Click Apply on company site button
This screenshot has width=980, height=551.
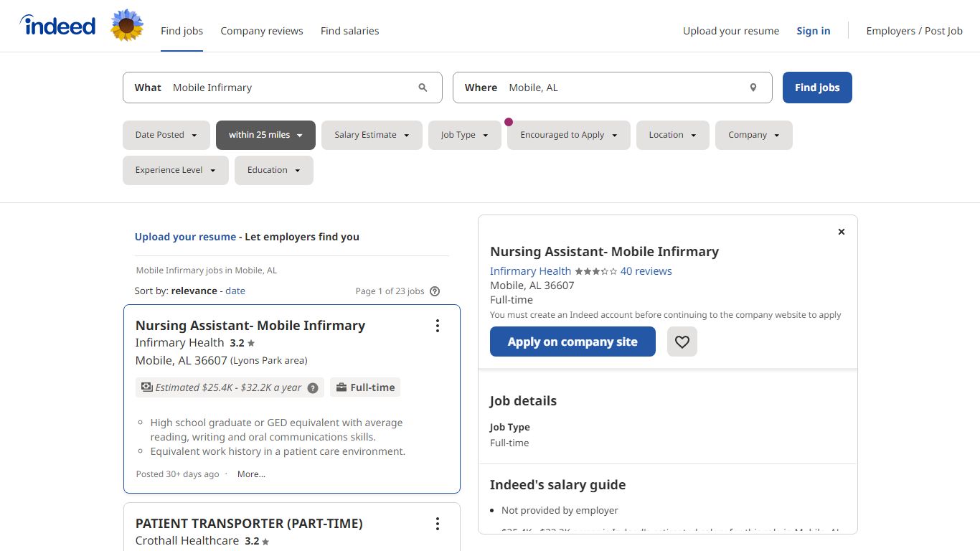point(573,342)
